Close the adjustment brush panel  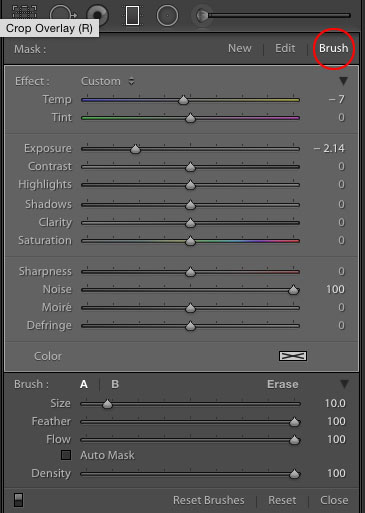pos(334,500)
